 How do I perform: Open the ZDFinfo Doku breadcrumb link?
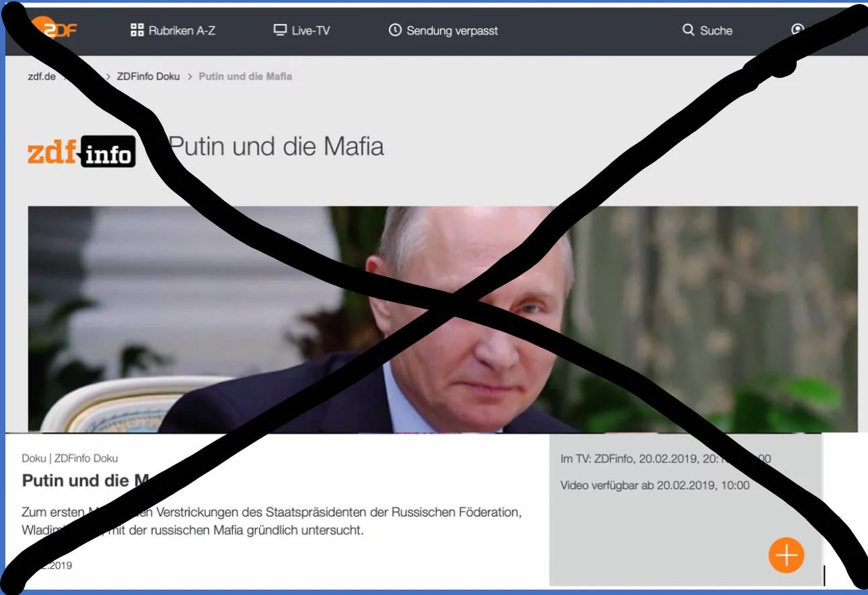click(x=148, y=76)
